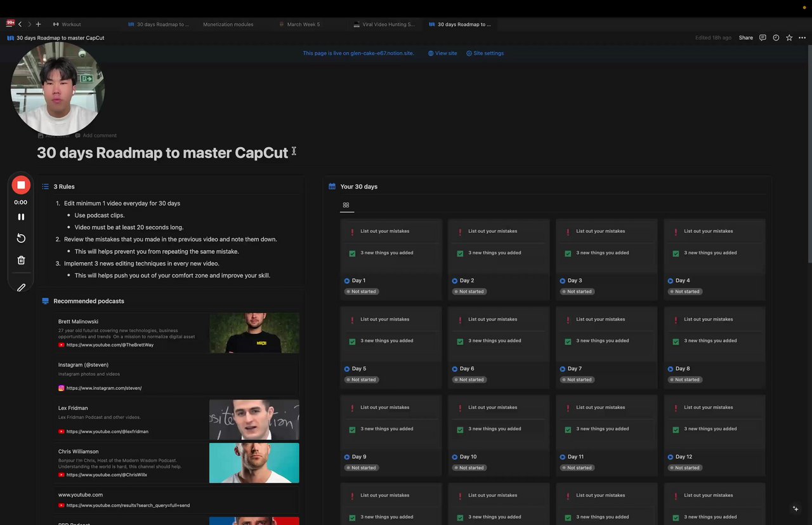812x525 pixels.
Task: Click the red exclamation icon on Day 10 card
Action: tap(460, 408)
